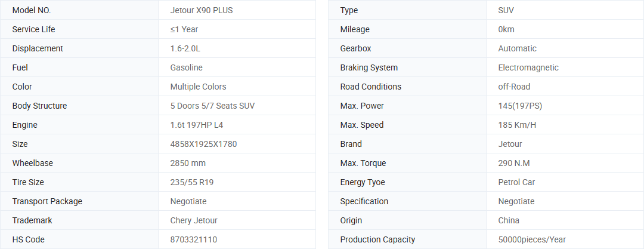Screen dimensions: 644x249
Task: Click the 5 Doors 5/7 Seats SUV text
Action: point(212,106)
